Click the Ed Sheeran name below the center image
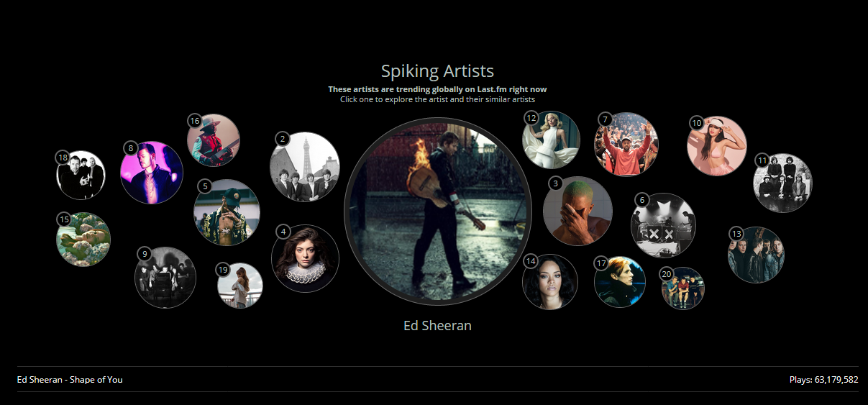The height and width of the screenshot is (405, 868). point(437,326)
